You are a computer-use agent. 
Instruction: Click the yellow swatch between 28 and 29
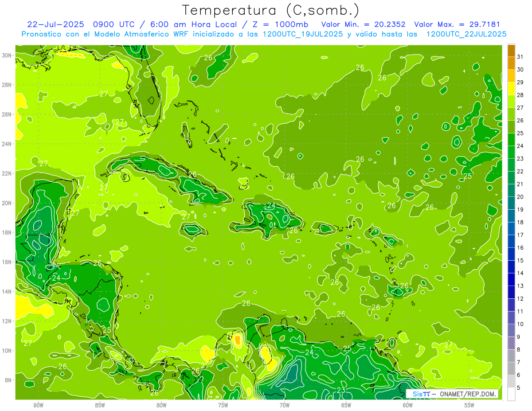click(x=511, y=89)
